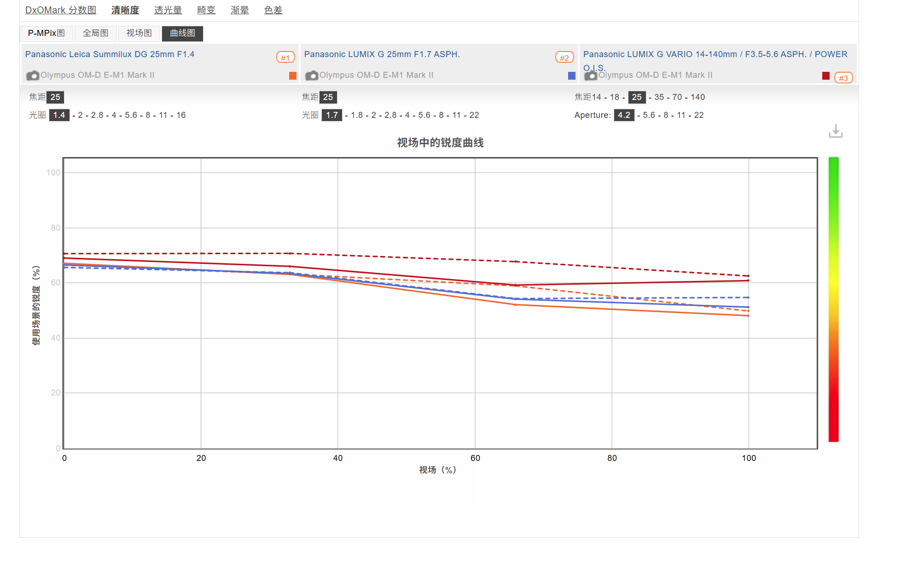
Task: Click the blue legend swatch for lens #2
Action: [x=572, y=76]
